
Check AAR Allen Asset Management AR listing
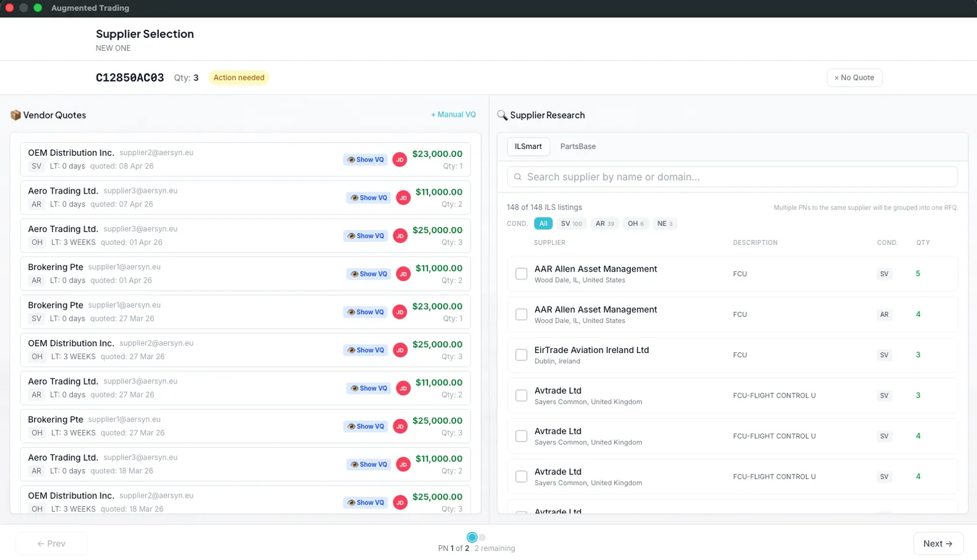tap(521, 315)
